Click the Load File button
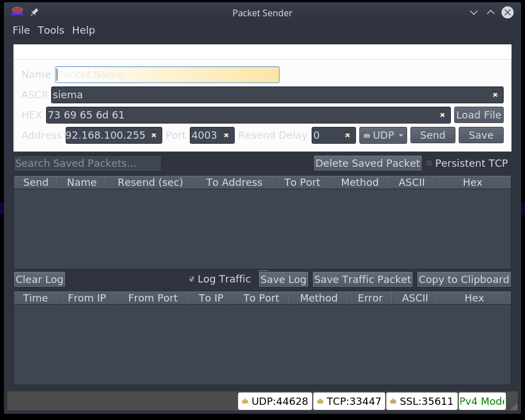The image size is (525, 420). click(479, 115)
